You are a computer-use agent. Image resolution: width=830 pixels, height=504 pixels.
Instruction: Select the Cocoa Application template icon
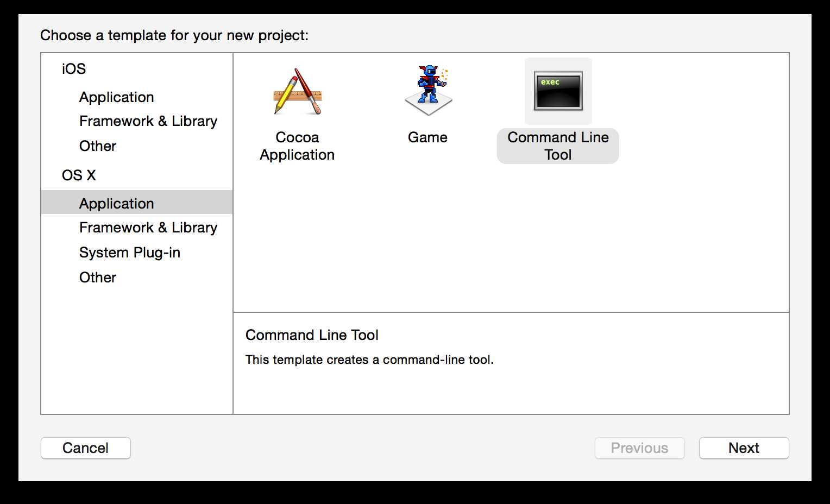[297, 91]
